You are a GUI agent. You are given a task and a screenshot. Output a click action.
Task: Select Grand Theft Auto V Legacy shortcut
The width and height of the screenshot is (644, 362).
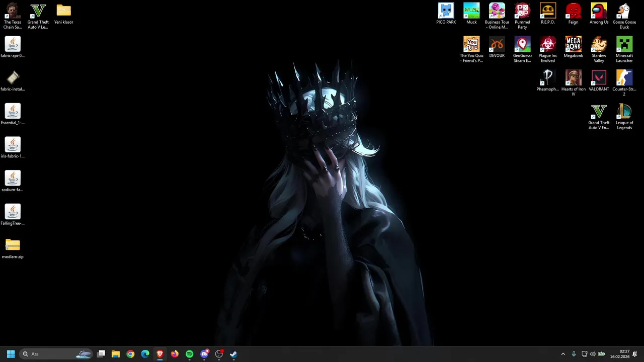38,16
